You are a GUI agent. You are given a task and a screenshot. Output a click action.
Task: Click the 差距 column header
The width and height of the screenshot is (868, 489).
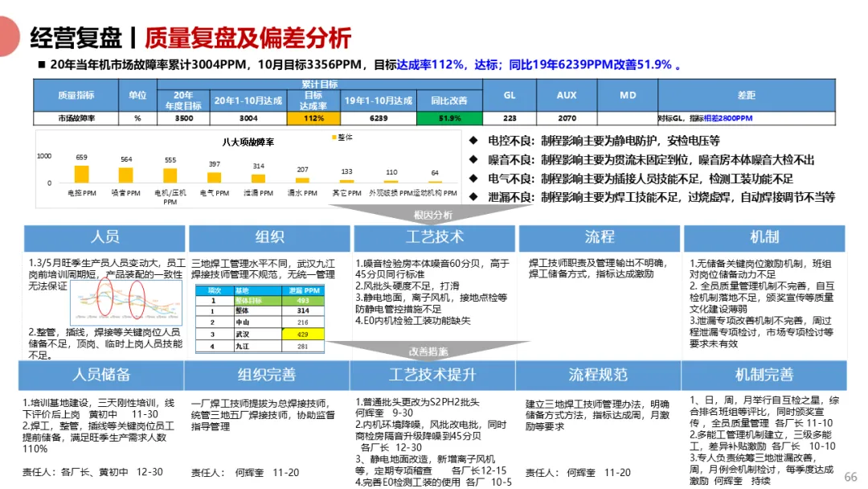(746, 95)
